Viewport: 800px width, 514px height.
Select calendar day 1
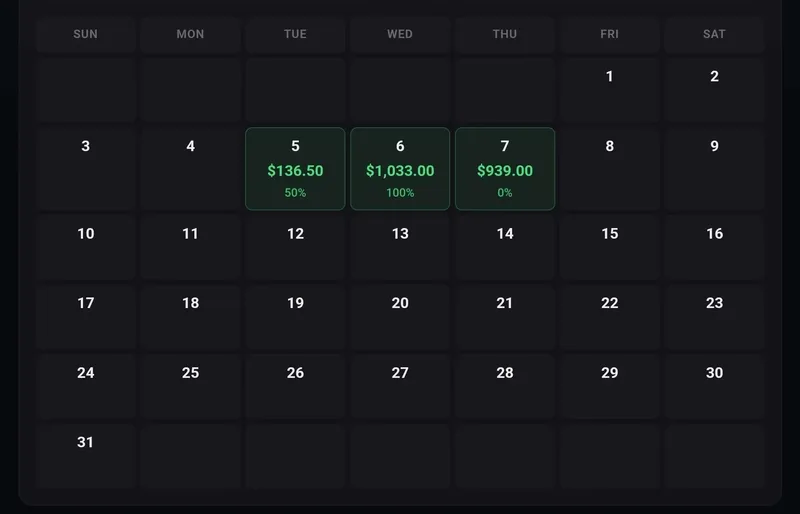pyautogui.click(x=609, y=90)
